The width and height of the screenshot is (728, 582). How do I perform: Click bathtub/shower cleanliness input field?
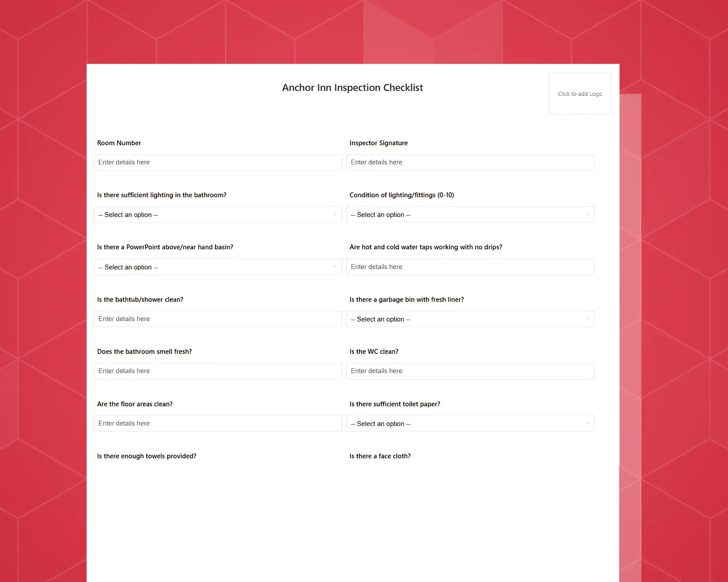[x=218, y=319]
